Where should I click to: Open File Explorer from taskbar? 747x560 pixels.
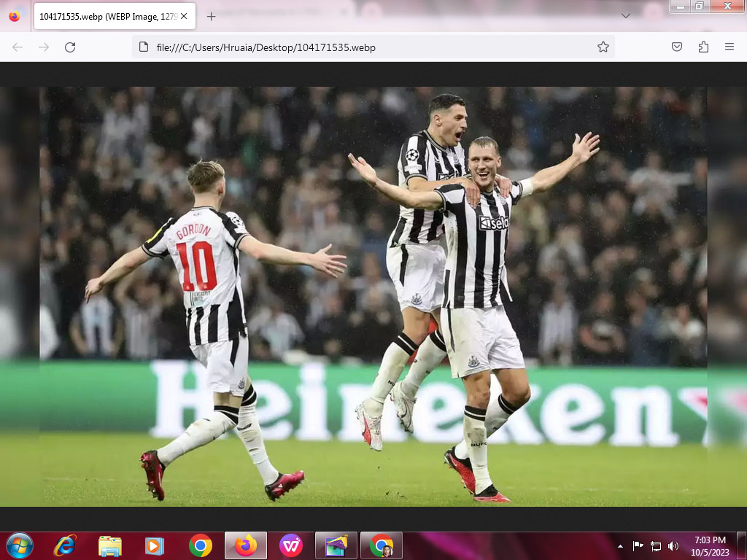[110, 545]
